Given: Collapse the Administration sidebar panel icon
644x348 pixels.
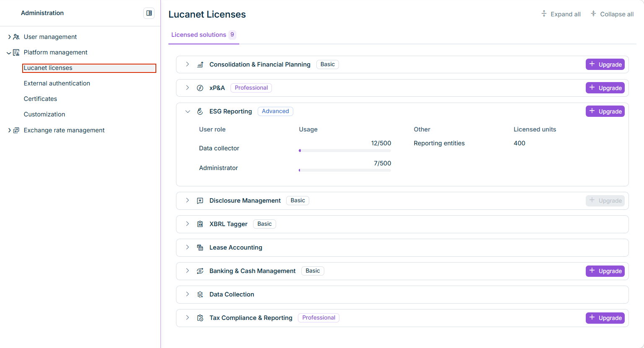Looking at the screenshot, I should click(149, 13).
